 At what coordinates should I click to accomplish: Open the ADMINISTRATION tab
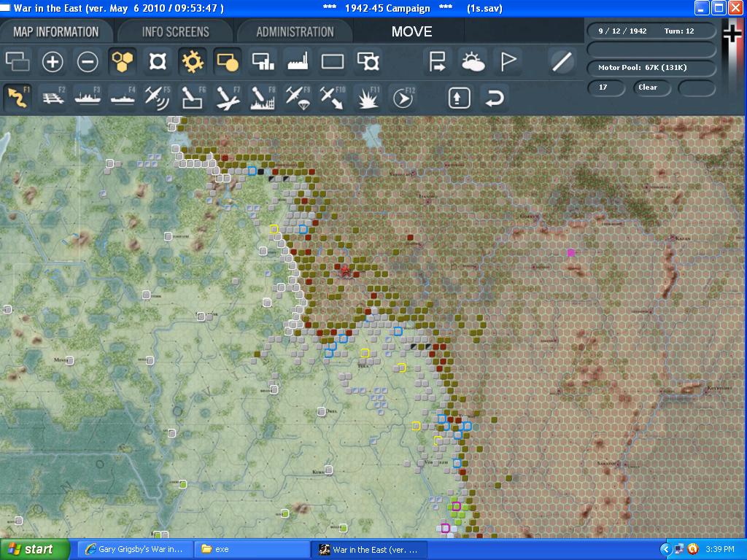tap(295, 32)
